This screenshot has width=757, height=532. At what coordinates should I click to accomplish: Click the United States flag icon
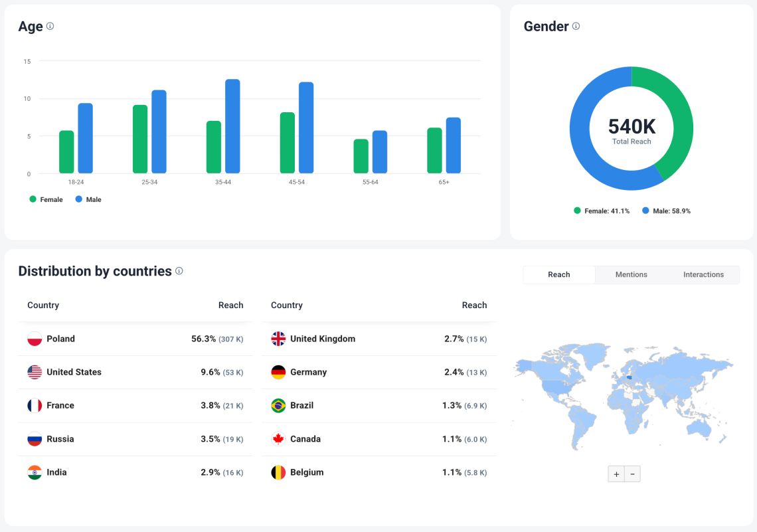(x=35, y=372)
